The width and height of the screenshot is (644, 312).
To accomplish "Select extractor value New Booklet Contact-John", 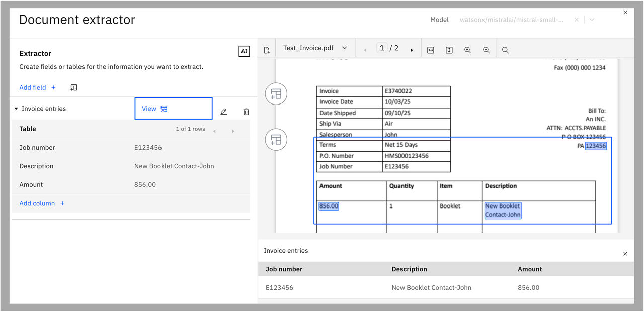I will 174,166.
